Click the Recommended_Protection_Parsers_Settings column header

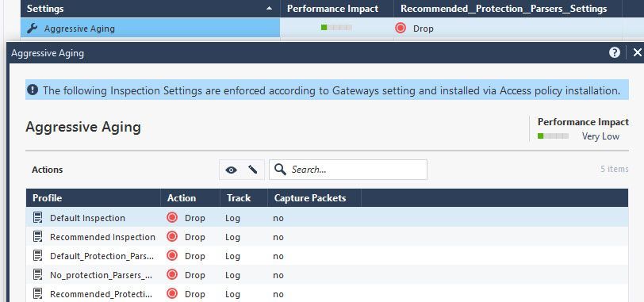point(508,9)
